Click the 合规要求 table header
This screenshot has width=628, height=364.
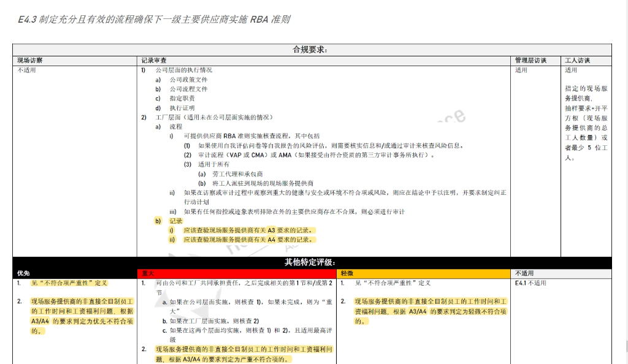[312, 50]
